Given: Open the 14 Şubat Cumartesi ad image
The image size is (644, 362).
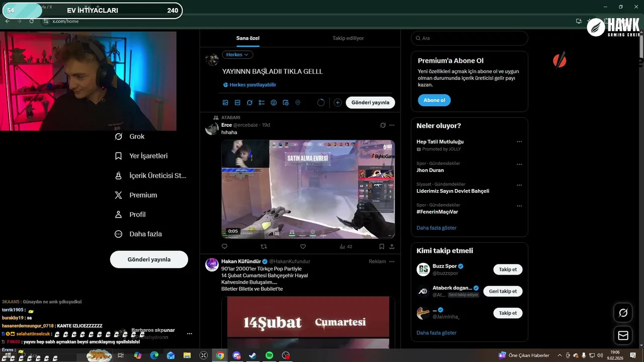Looking at the screenshot, I should (308, 322).
